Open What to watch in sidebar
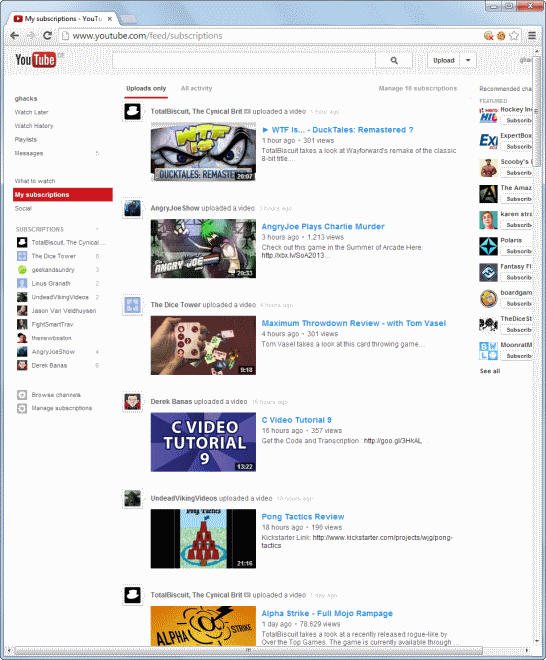This screenshot has height=660, width=546. 35,181
